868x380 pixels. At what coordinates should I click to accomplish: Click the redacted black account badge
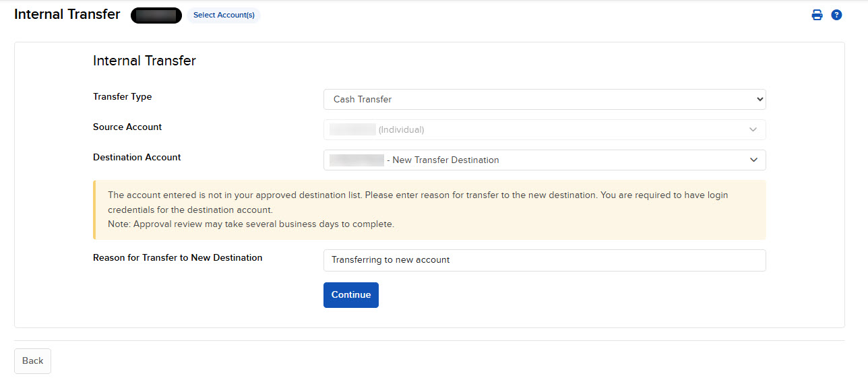[156, 15]
